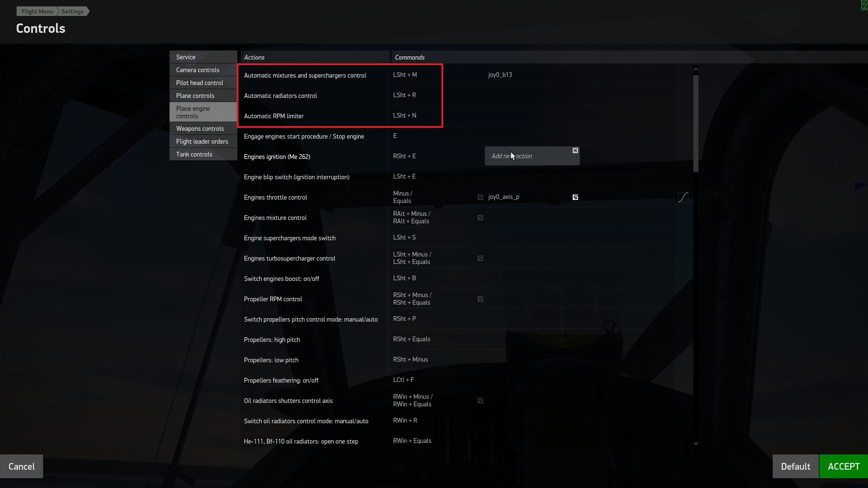Click invert icon on Propeller RPM control row
This screenshot has width=868, height=488.
[x=480, y=299]
